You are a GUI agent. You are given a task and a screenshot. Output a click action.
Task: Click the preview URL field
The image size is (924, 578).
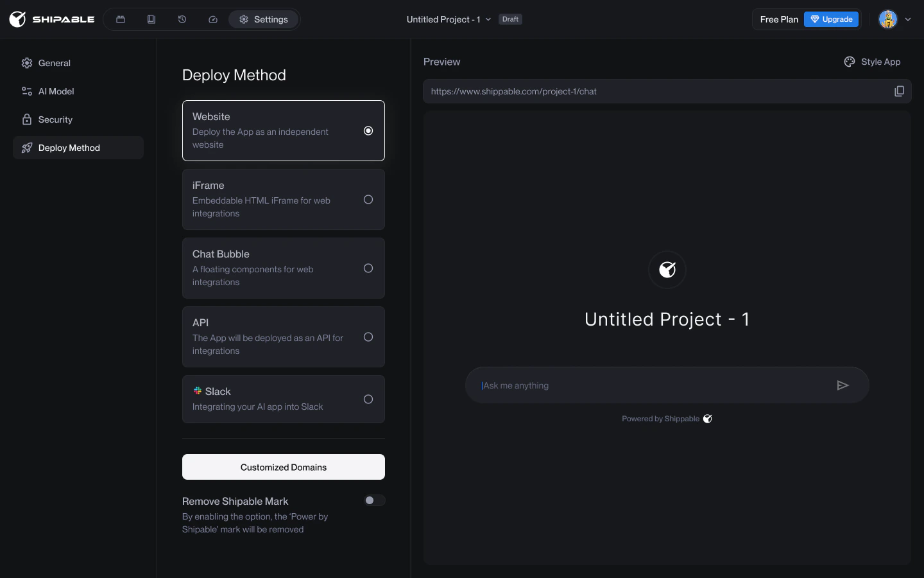click(x=667, y=91)
